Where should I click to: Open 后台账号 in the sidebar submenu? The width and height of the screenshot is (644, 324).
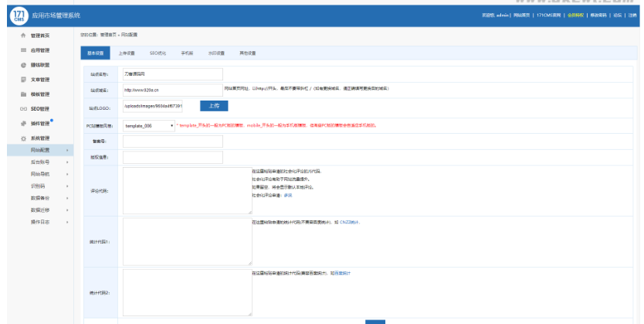click(x=40, y=162)
